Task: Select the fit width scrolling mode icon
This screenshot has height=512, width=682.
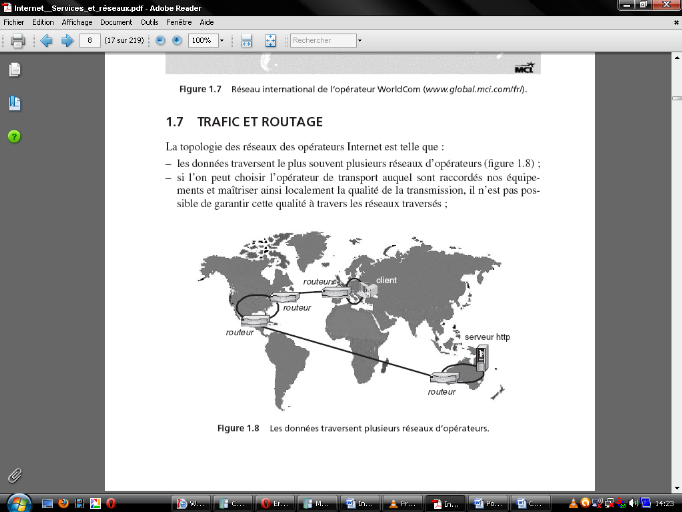Action: tap(246, 40)
